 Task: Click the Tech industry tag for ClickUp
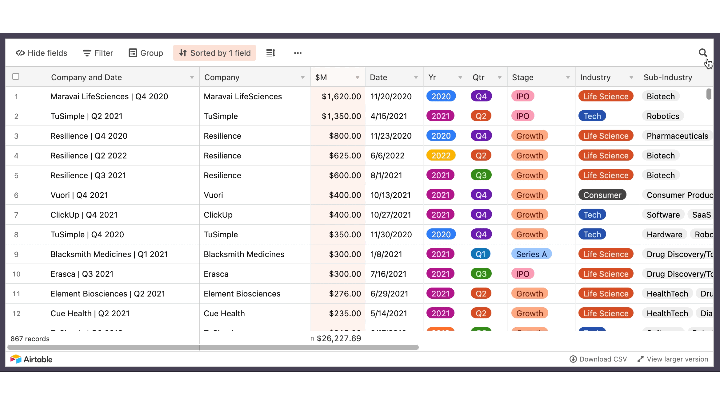click(592, 215)
